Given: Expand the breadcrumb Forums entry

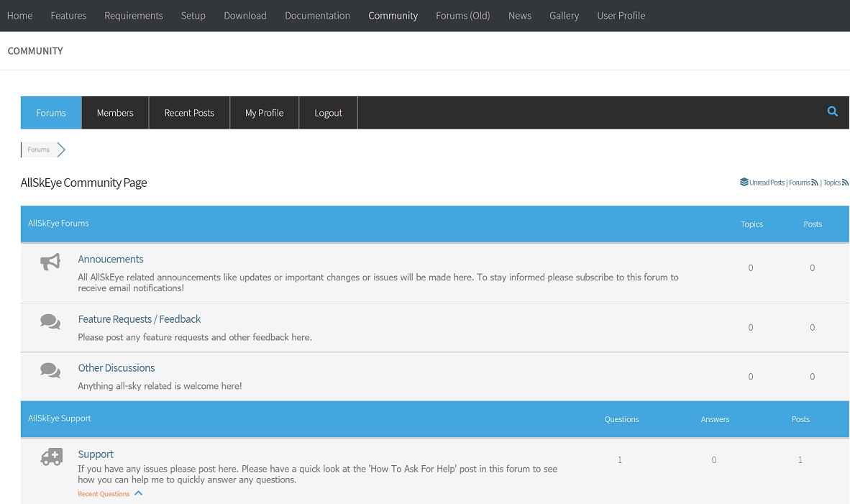Looking at the screenshot, I should 38,150.
